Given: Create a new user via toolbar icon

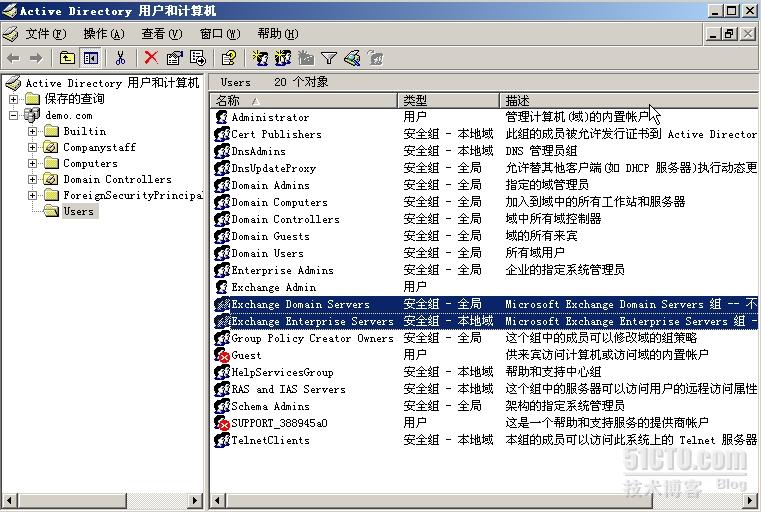Looking at the screenshot, I should tap(260, 59).
